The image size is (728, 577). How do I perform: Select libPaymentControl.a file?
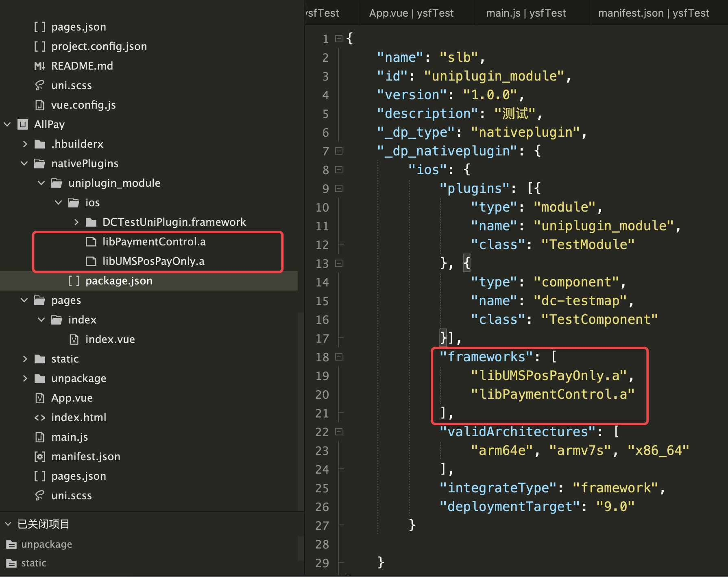click(154, 242)
